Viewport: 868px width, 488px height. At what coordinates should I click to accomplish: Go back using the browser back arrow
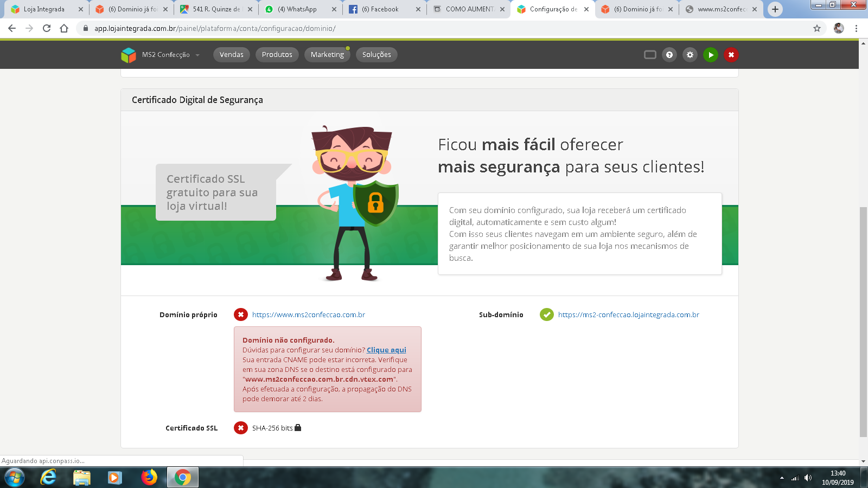12,28
